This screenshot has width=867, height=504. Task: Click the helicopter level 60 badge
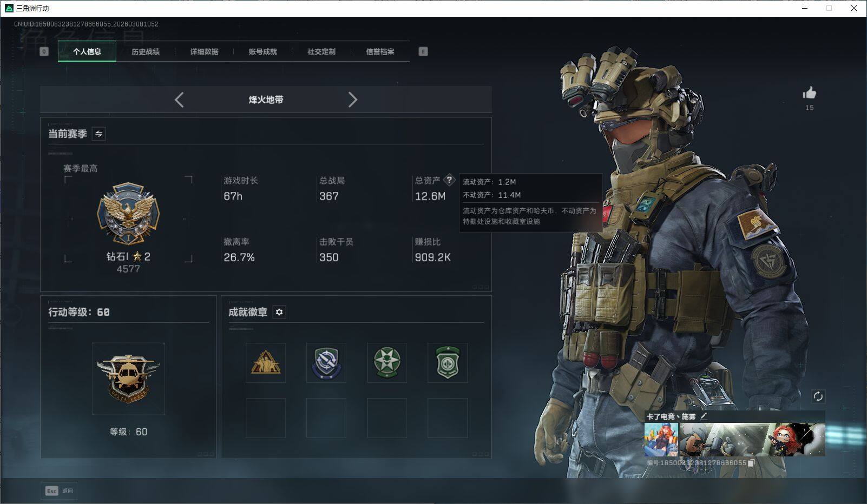[128, 379]
